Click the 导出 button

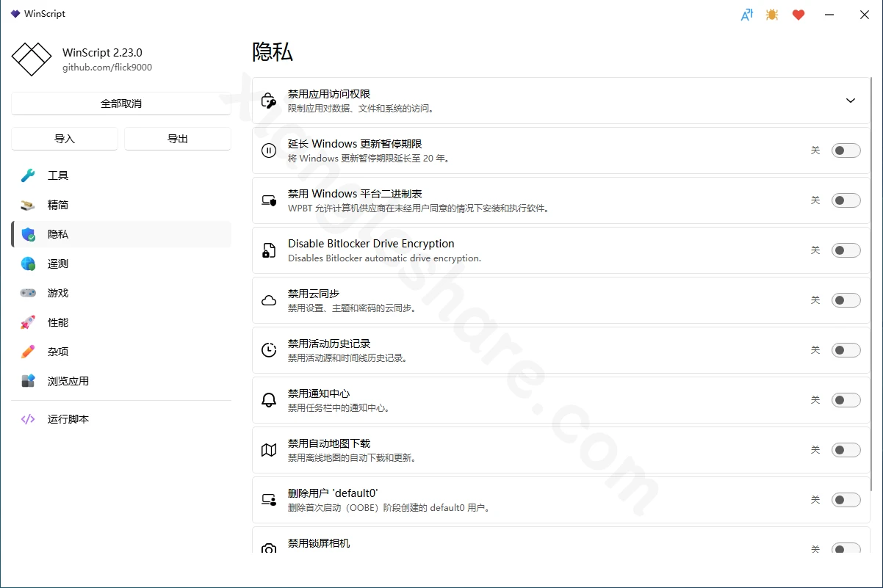pyautogui.click(x=178, y=139)
